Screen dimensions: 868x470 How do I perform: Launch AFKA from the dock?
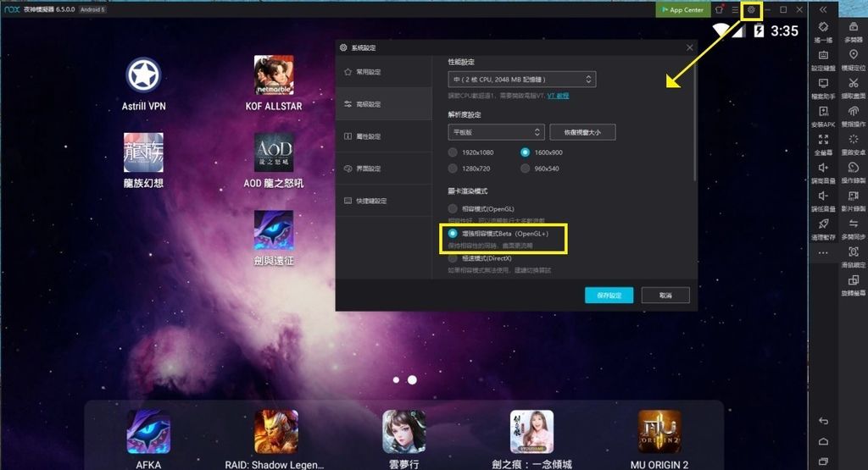(x=148, y=431)
